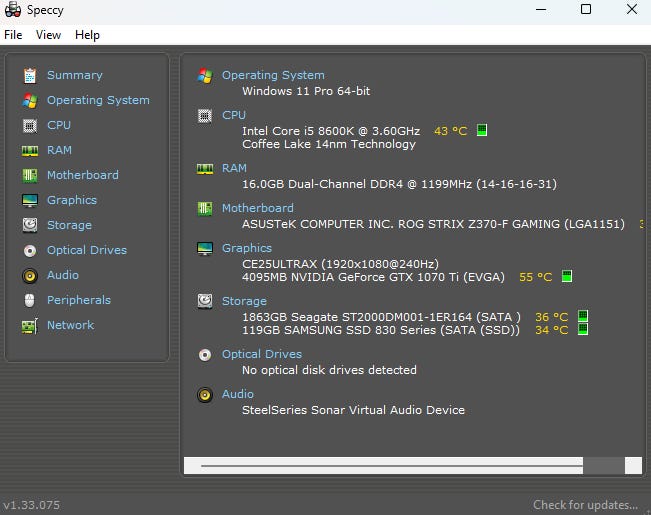Click the GPU temperature value 55 °C
651x515 pixels.
536,277
